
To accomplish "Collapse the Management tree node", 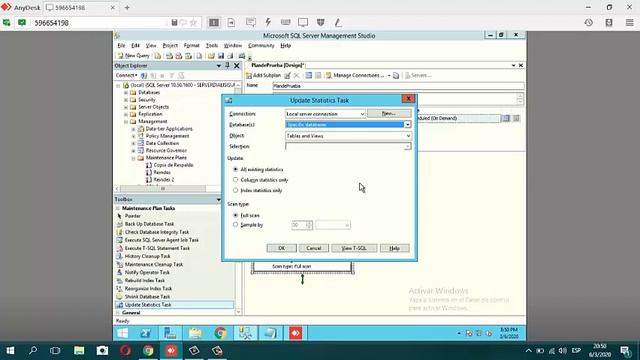I will [126, 122].
